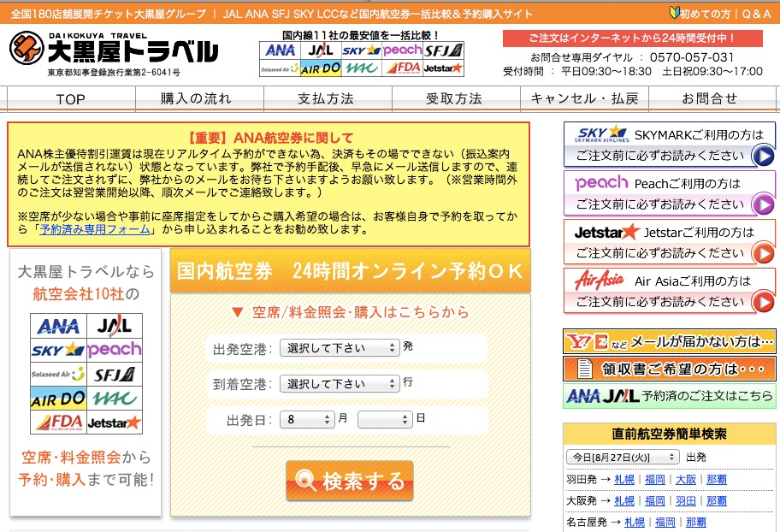Open the 今日[8月27日(火)] date dropdown

tap(623, 457)
